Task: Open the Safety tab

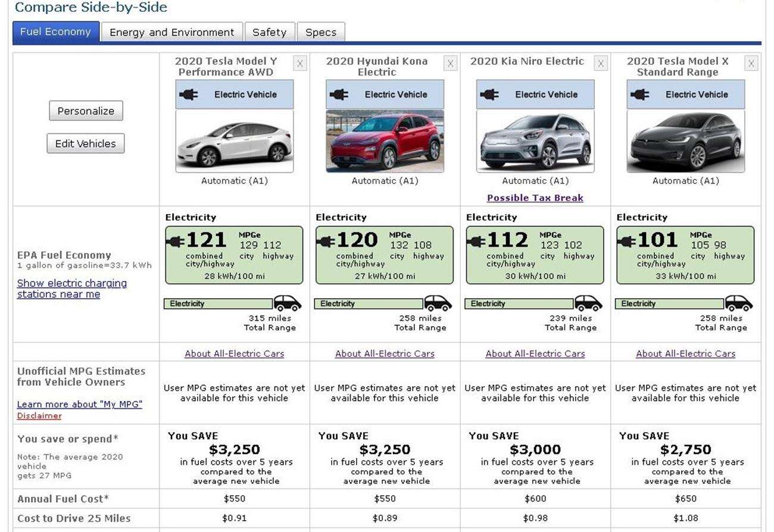Action: (270, 32)
